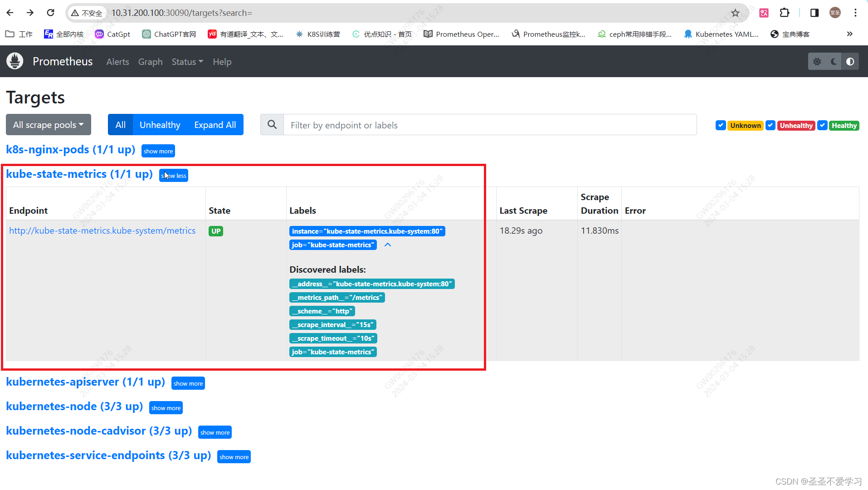The image size is (868, 490).
Task: Expand kubernetes-node with show more
Action: pos(166,408)
